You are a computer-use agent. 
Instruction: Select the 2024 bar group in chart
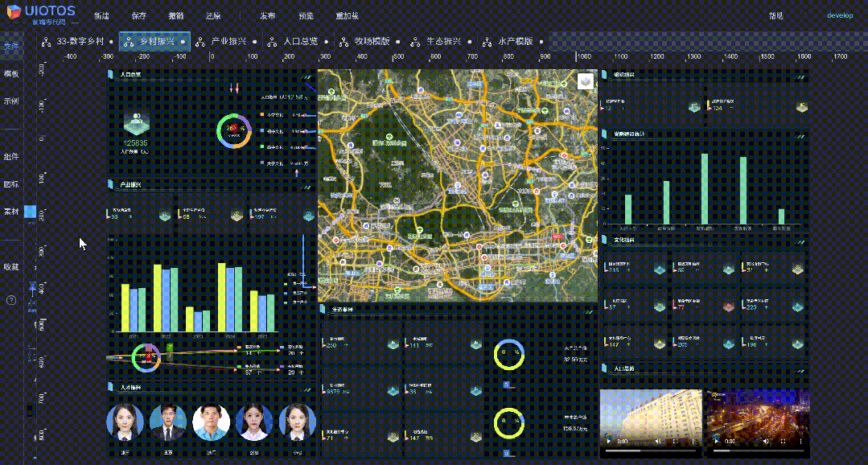click(x=230, y=298)
